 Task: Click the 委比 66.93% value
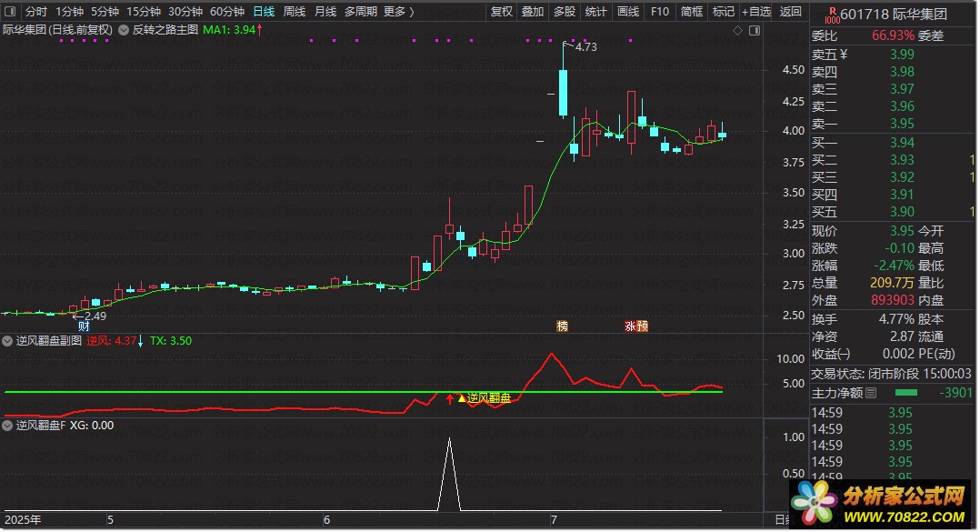[893, 35]
